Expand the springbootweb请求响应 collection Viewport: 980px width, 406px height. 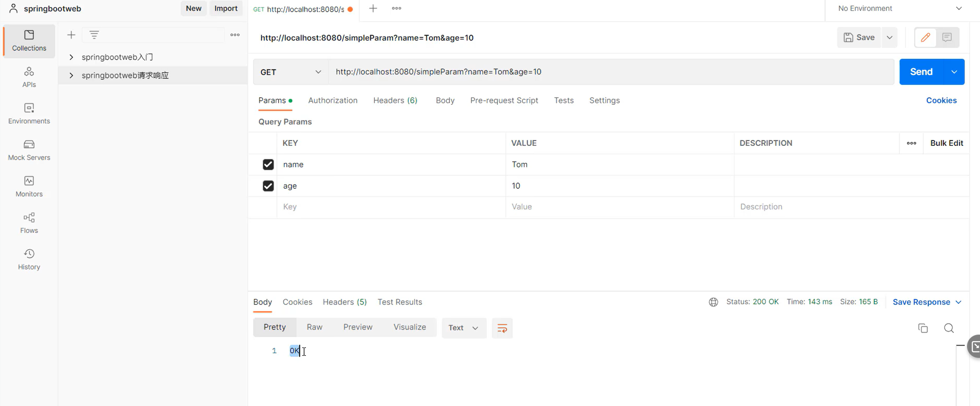(x=71, y=75)
